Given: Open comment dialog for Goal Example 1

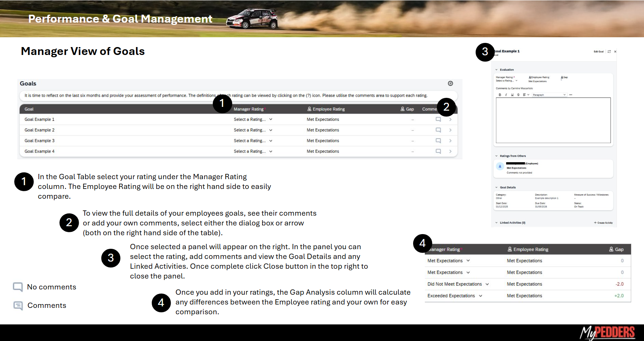Looking at the screenshot, I should tap(438, 119).
